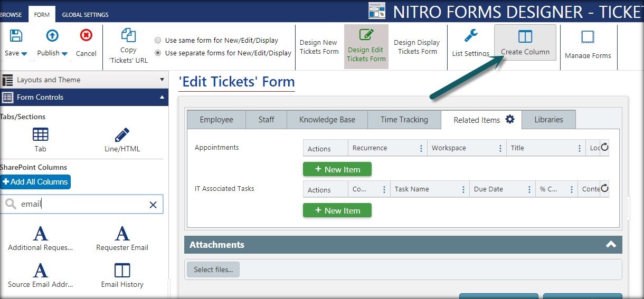Open the Manage Forms icon
The height and width of the screenshot is (299, 644).
click(588, 37)
